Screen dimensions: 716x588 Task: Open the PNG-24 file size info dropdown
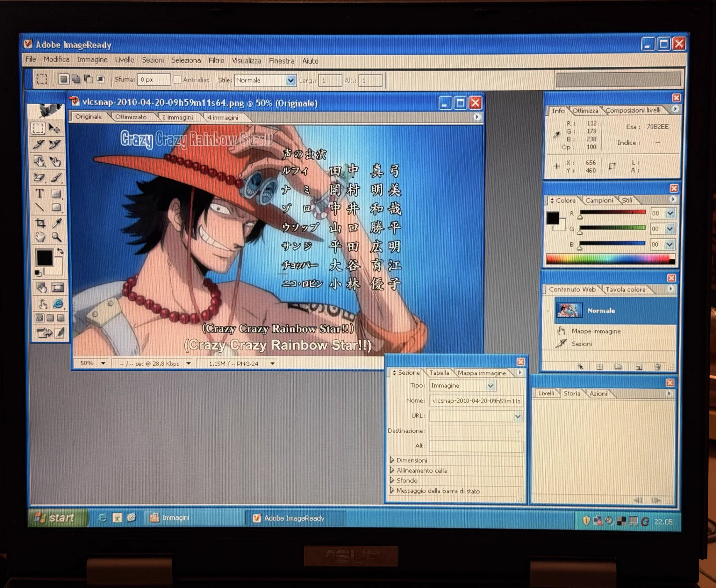click(272, 363)
